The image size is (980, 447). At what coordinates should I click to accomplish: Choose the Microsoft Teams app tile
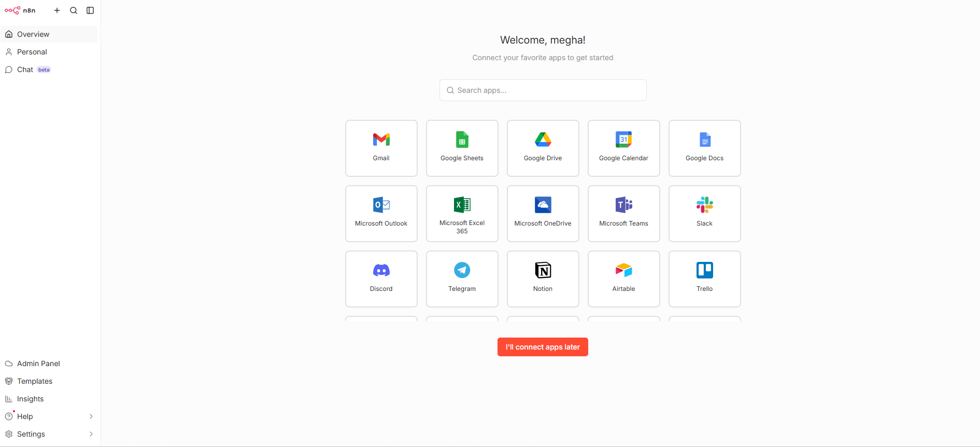pos(623,214)
